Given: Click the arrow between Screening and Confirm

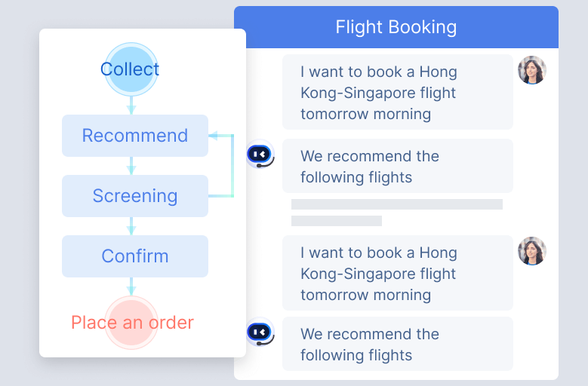Looking at the screenshot, I should [131, 225].
